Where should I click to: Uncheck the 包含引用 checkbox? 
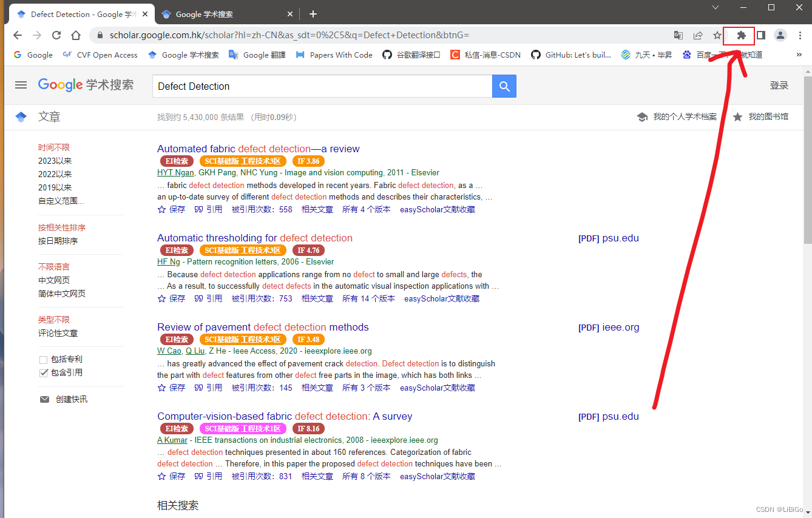[x=43, y=372]
